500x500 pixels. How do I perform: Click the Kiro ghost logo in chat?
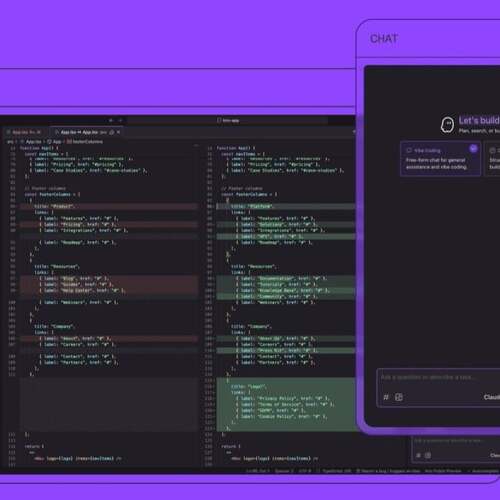447,125
